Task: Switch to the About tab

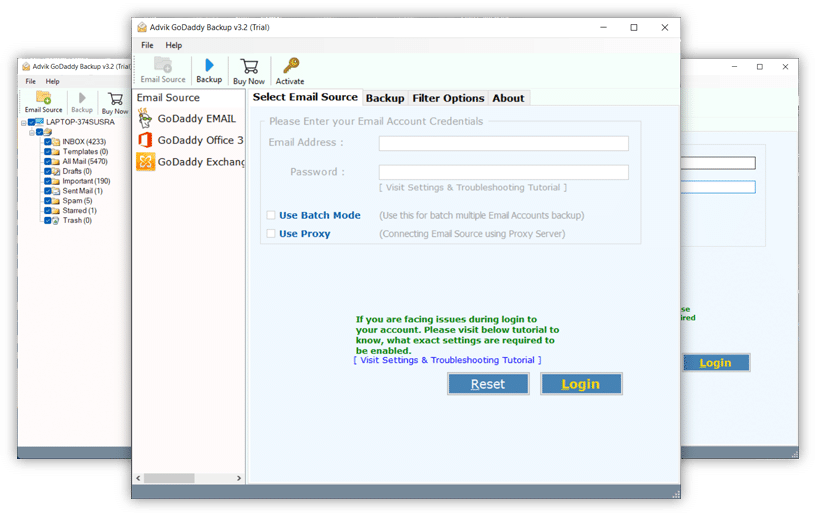Action: [508, 98]
